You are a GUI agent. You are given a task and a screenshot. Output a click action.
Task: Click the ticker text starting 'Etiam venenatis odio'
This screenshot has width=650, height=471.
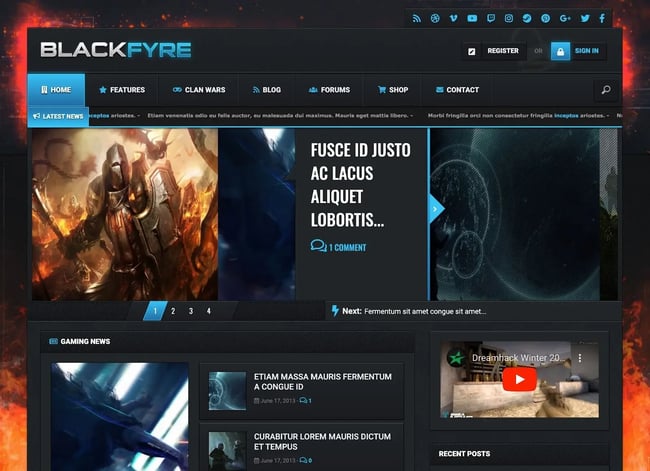tap(278, 116)
